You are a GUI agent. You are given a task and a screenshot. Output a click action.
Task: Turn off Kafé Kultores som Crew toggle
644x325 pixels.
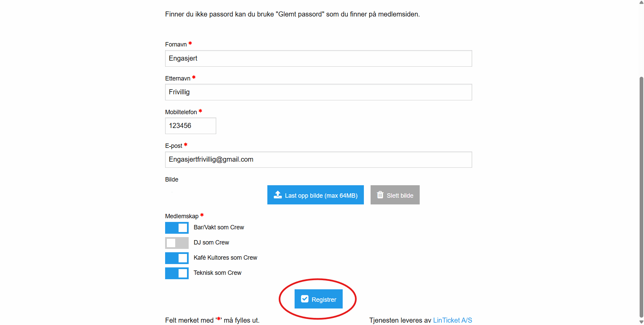point(177,258)
